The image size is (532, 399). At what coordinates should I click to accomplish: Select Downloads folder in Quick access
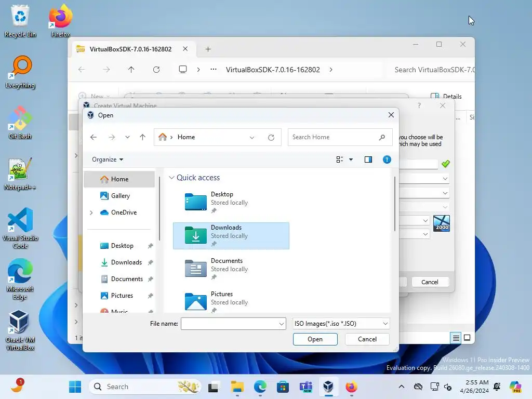pyautogui.click(x=231, y=236)
